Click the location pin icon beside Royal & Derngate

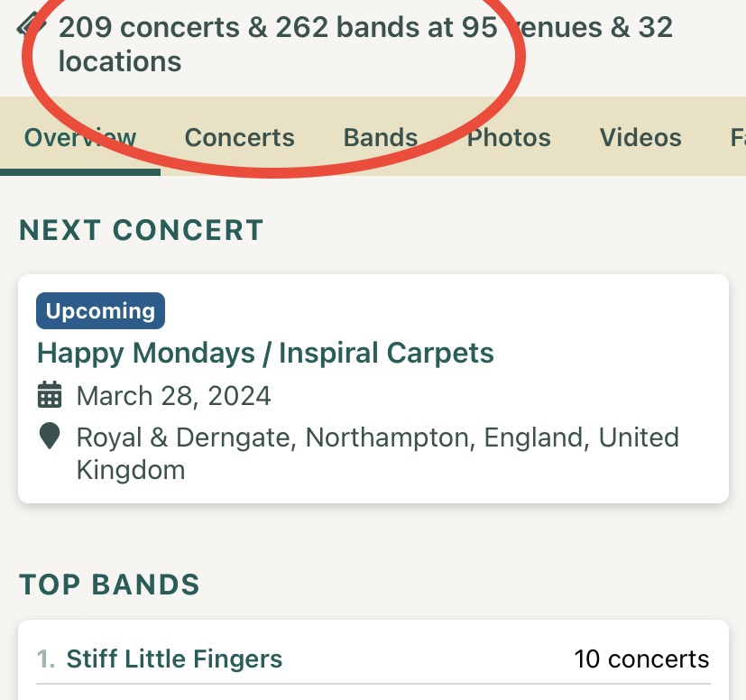[50, 436]
